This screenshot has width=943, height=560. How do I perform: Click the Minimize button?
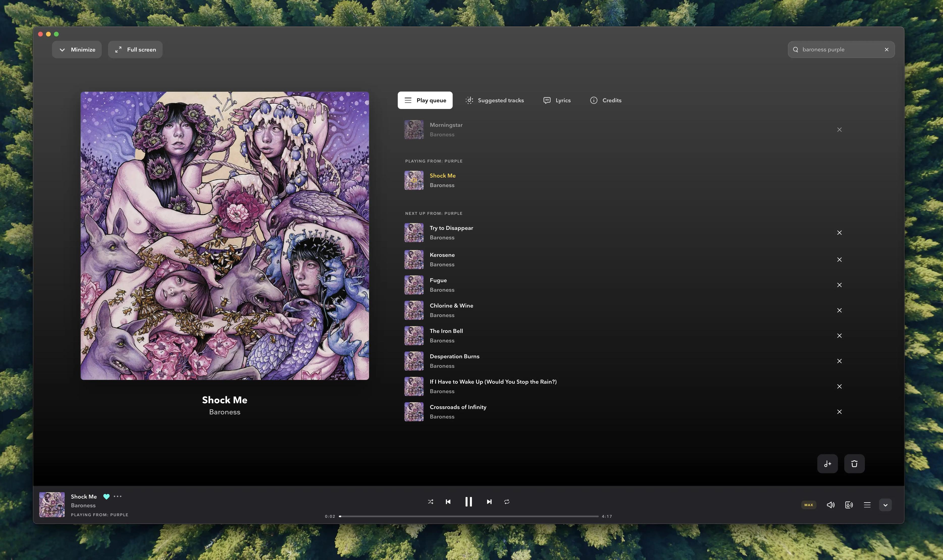click(x=77, y=49)
